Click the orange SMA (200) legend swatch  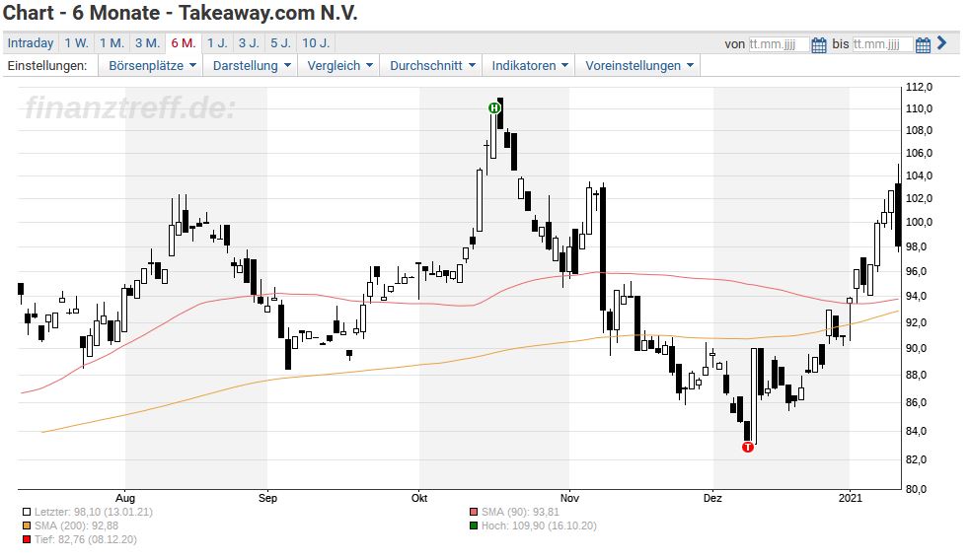click(27, 525)
